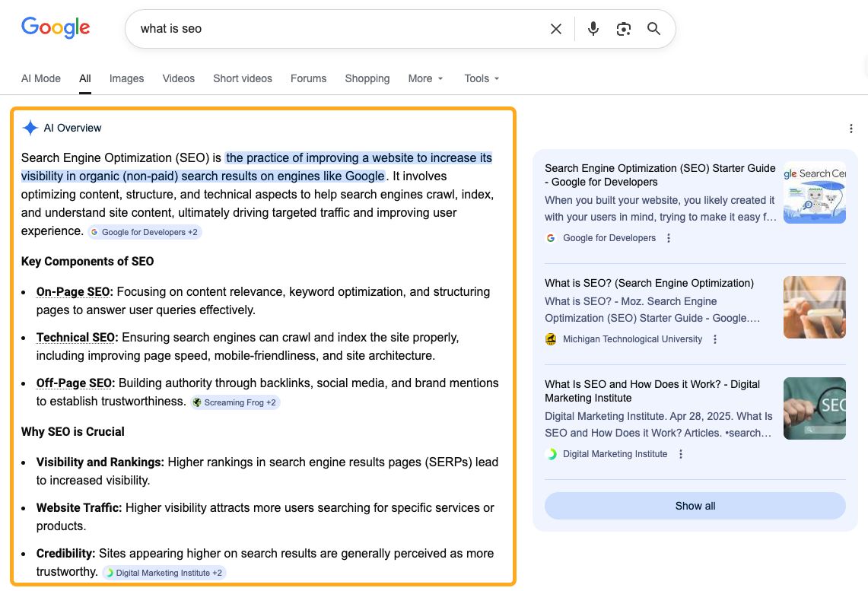The width and height of the screenshot is (868, 591).
Task: Open the 'Screaming Frog +2' citation chip
Action: pos(235,402)
